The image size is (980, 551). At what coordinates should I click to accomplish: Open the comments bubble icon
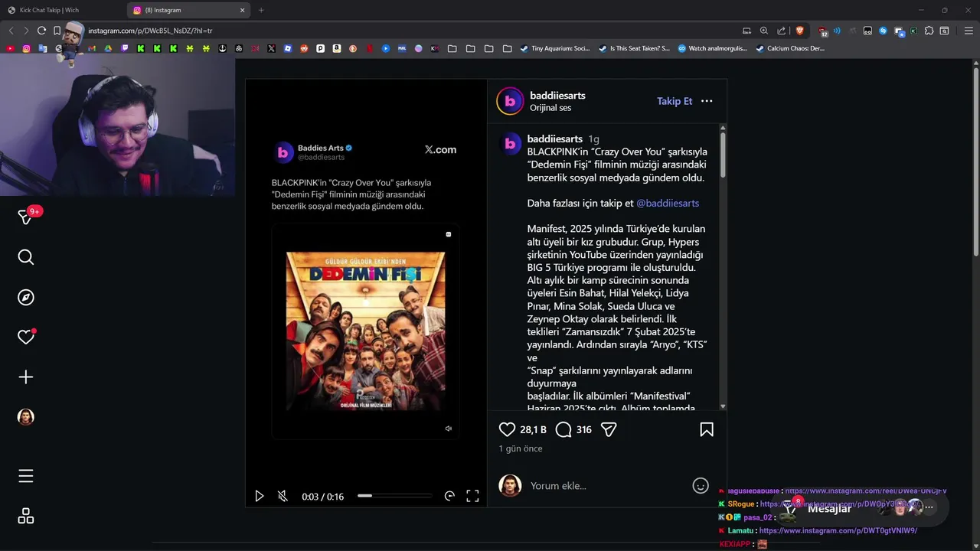tap(563, 429)
